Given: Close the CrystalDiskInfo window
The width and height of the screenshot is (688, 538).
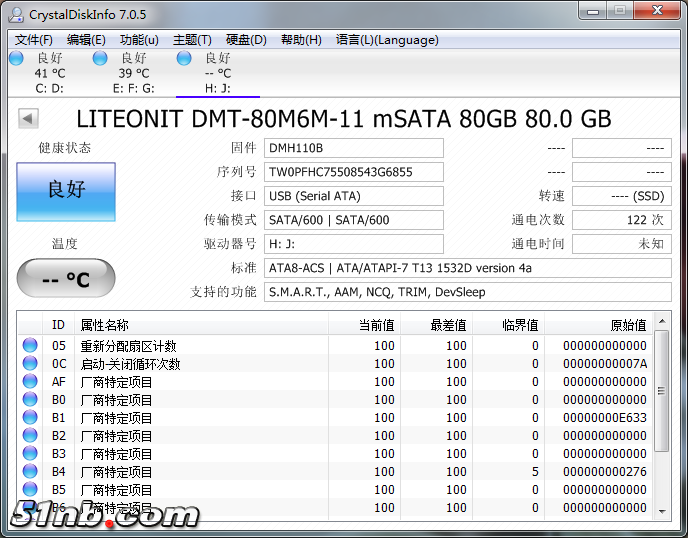Looking at the screenshot, I should pyautogui.click(x=657, y=11).
